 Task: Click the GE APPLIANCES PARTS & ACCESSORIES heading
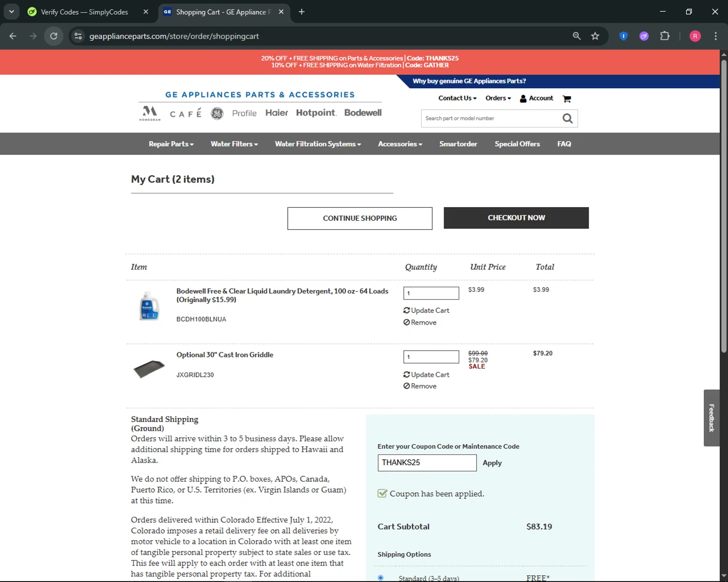point(260,95)
